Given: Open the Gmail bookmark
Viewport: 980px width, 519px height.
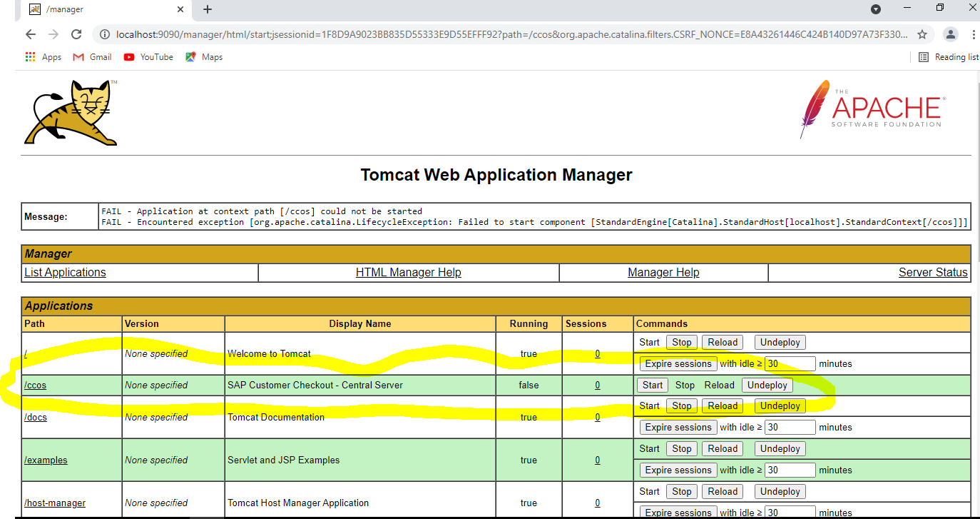Looking at the screenshot, I should [x=92, y=57].
